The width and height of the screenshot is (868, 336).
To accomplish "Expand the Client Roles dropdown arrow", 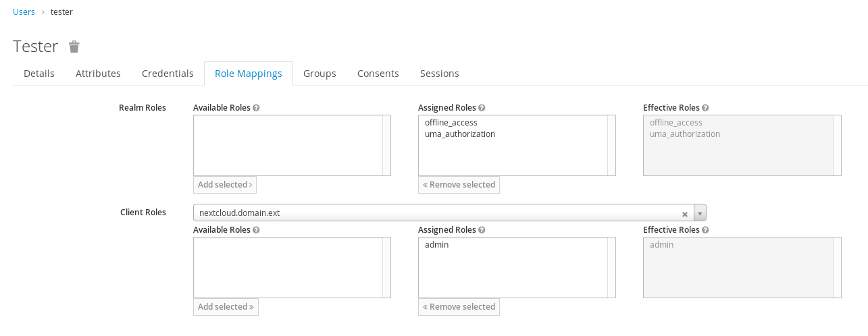I will 700,213.
